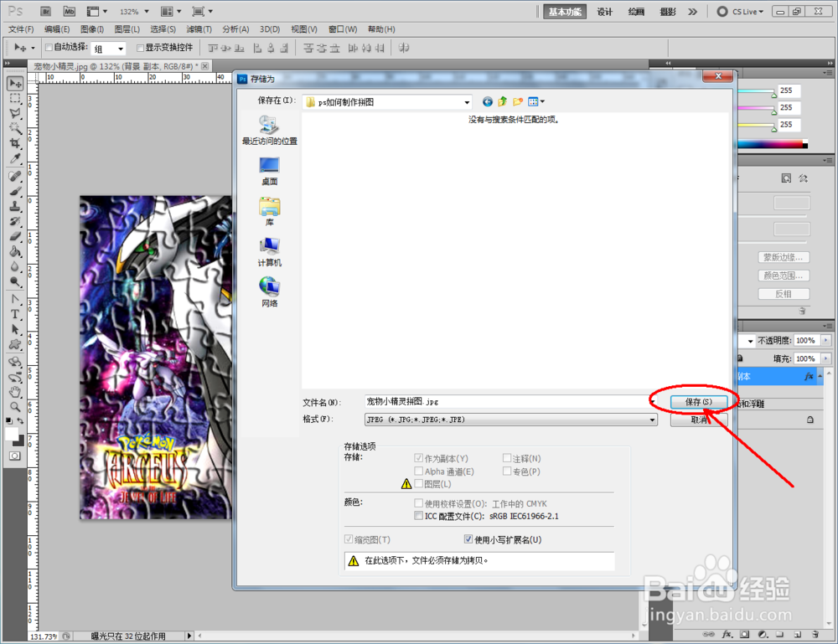Select the Brush tool
The image size is (838, 644).
[x=15, y=191]
